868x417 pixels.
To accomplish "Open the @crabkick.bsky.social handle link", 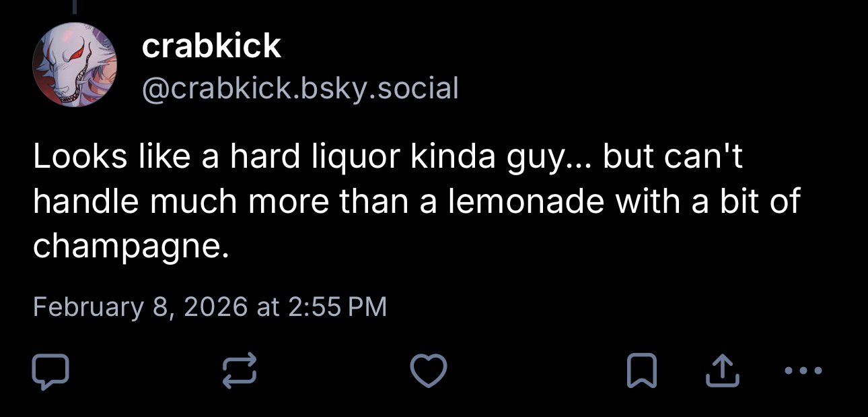I will click(x=299, y=88).
